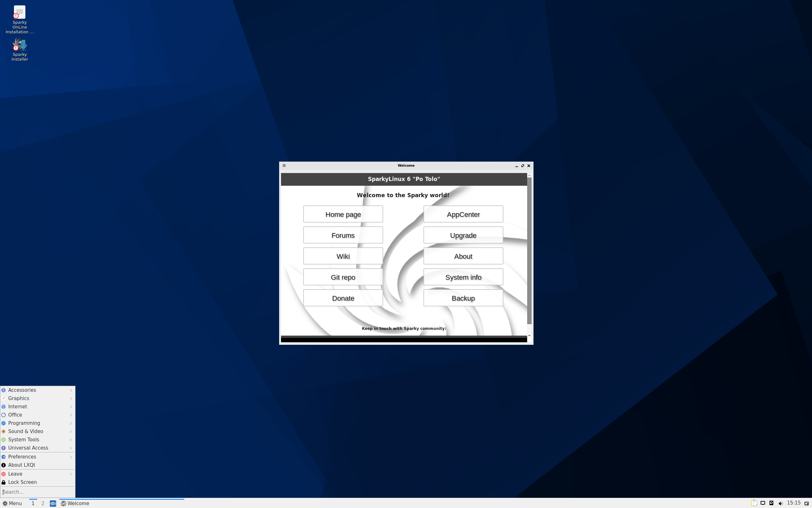Switch to desktop 2 in pager
The width and height of the screenshot is (812, 508).
pos(43,503)
